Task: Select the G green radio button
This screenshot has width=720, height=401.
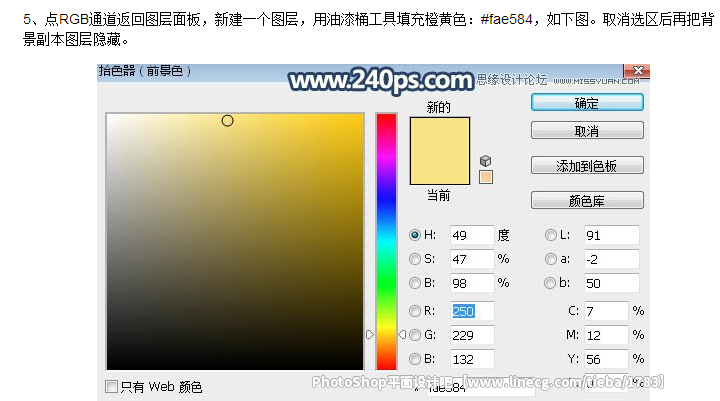Action: pyautogui.click(x=415, y=335)
